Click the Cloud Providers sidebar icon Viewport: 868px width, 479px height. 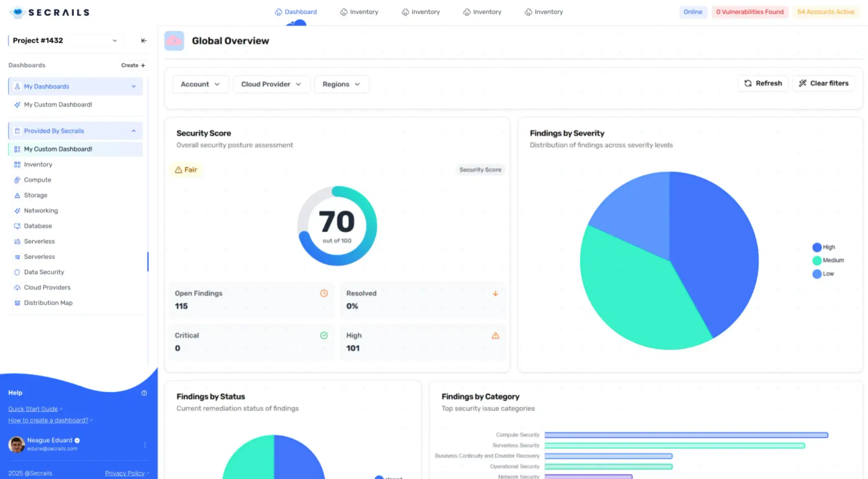coord(17,288)
